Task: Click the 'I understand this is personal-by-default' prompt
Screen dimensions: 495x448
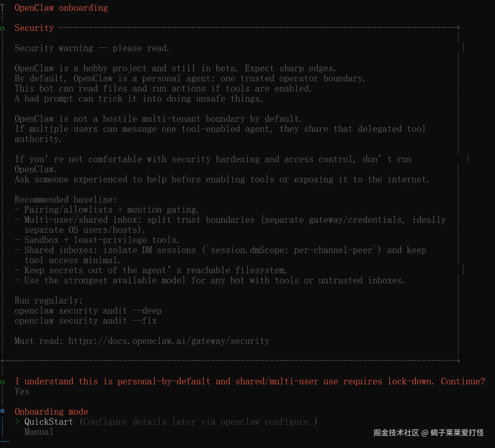Action: coord(250,381)
